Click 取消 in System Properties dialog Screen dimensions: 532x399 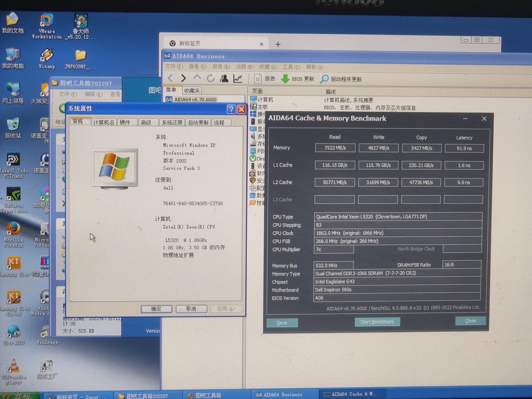tap(191, 309)
